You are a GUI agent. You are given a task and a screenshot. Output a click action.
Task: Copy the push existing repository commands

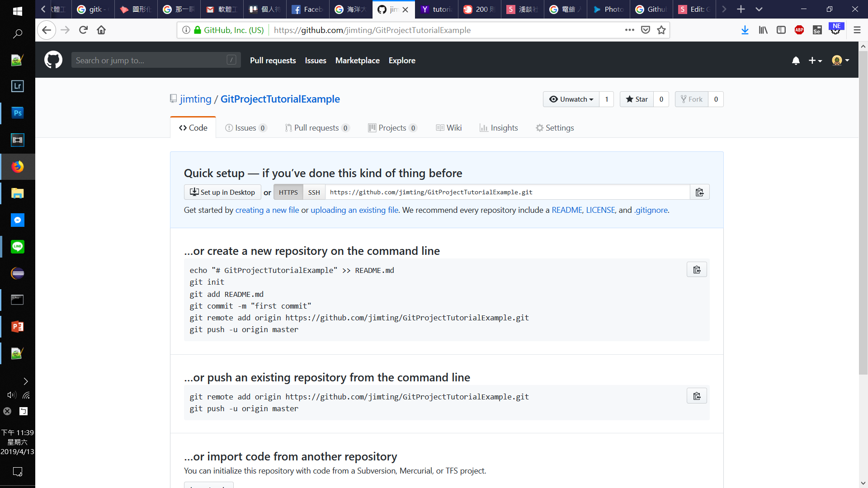click(x=697, y=396)
